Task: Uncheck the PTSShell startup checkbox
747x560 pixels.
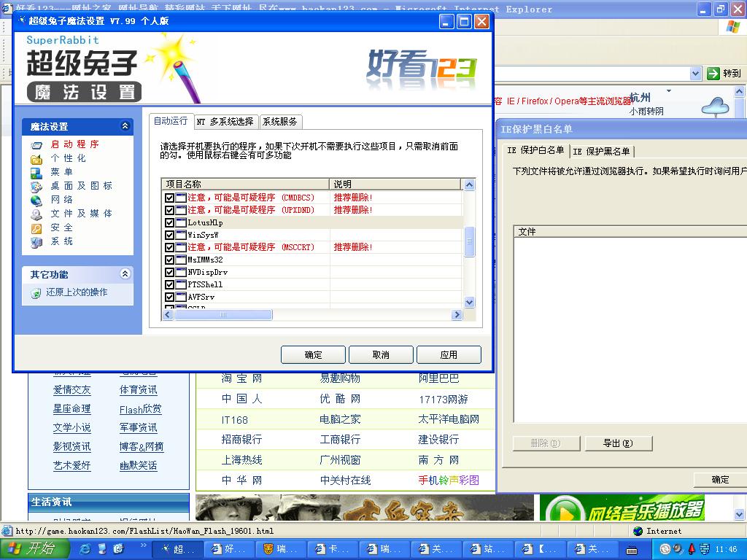Action: [x=169, y=284]
